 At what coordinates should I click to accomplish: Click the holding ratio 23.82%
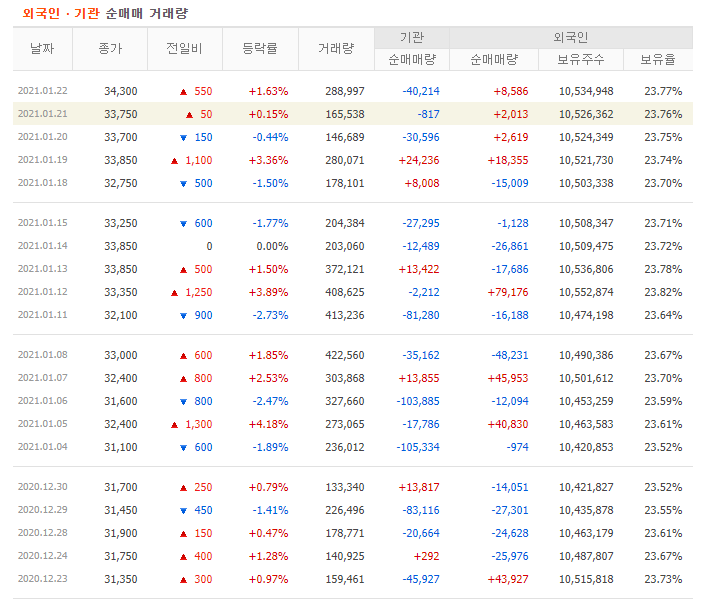point(663,292)
